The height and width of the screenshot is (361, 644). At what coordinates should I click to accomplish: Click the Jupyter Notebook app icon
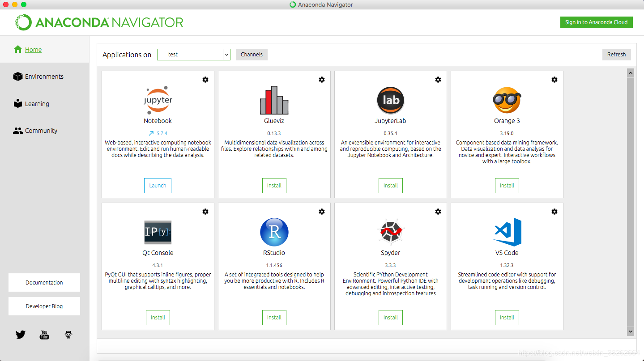tap(158, 100)
